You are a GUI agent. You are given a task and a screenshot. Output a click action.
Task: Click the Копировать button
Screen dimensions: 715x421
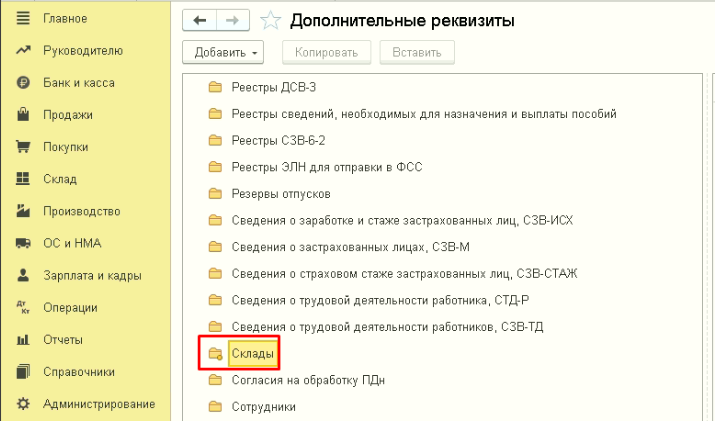[326, 52]
